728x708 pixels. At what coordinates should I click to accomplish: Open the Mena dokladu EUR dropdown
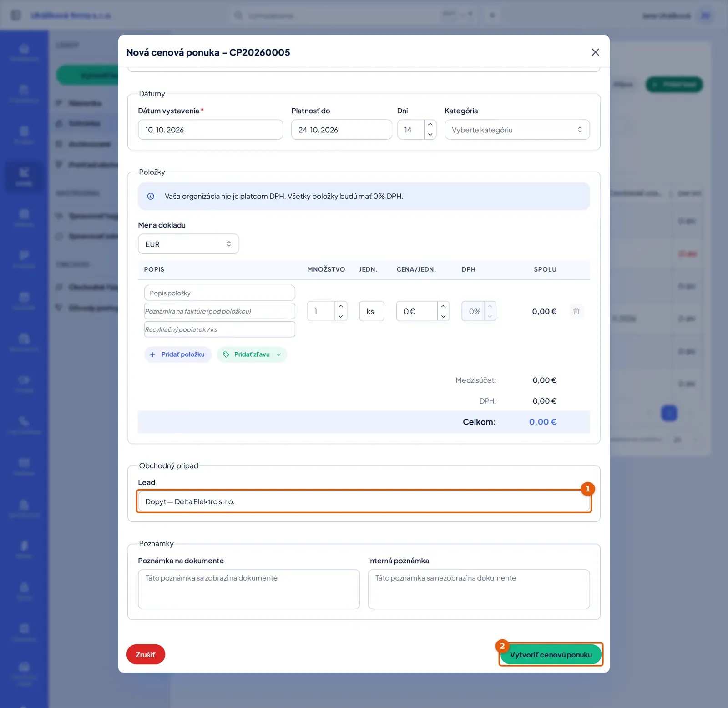(x=188, y=244)
